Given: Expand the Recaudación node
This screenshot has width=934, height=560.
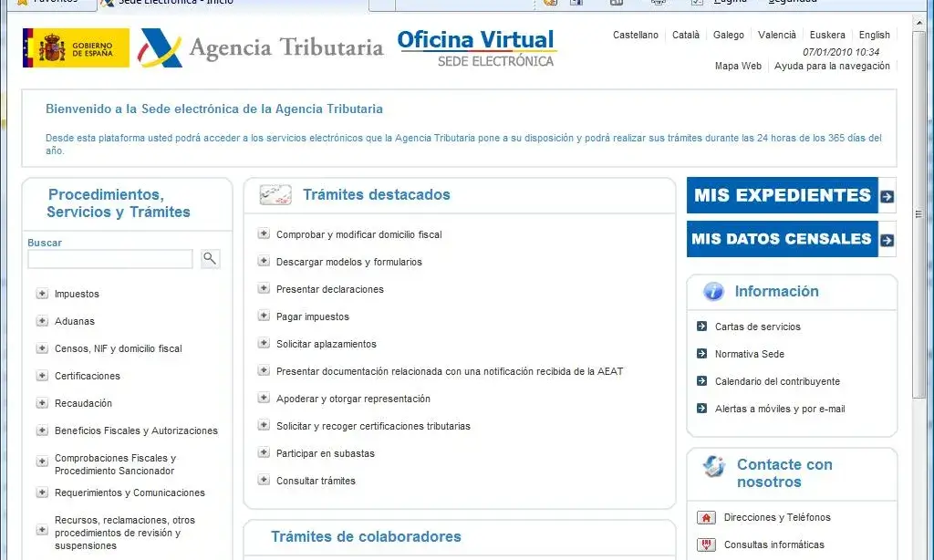Looking at the screenshot, I should pyautogui.click(x=42, y=403).
